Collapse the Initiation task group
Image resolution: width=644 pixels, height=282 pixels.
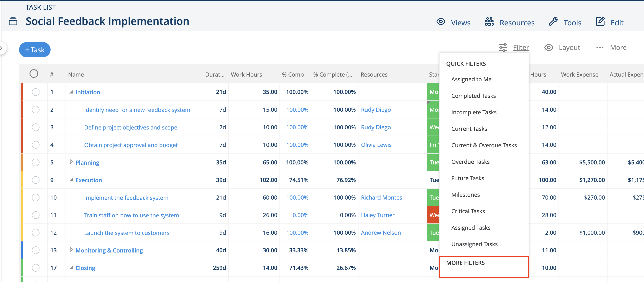coord(72,92)
